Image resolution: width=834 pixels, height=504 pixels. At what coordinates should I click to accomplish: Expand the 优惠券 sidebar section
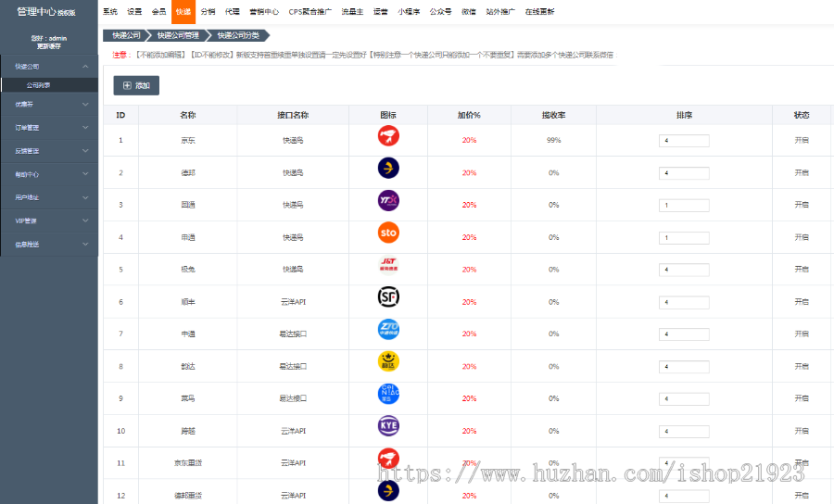click(x=48, y=104)
